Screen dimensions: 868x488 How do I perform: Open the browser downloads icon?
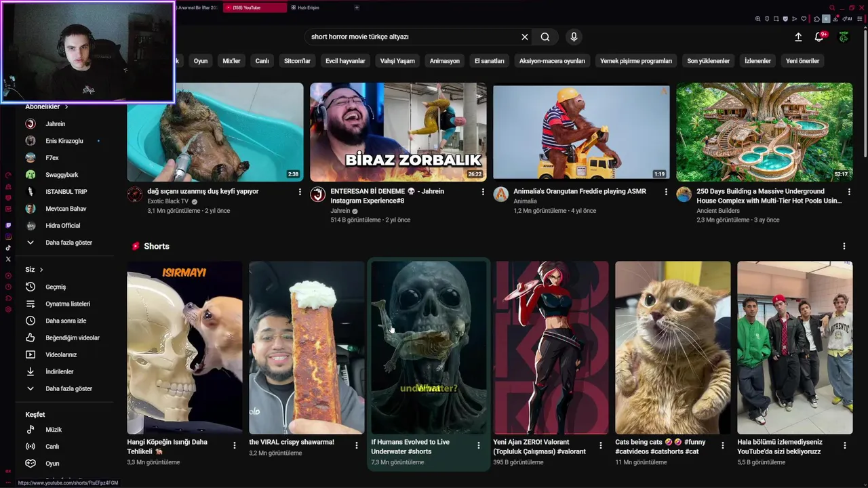pyautogui.click(x=835, y=19)
